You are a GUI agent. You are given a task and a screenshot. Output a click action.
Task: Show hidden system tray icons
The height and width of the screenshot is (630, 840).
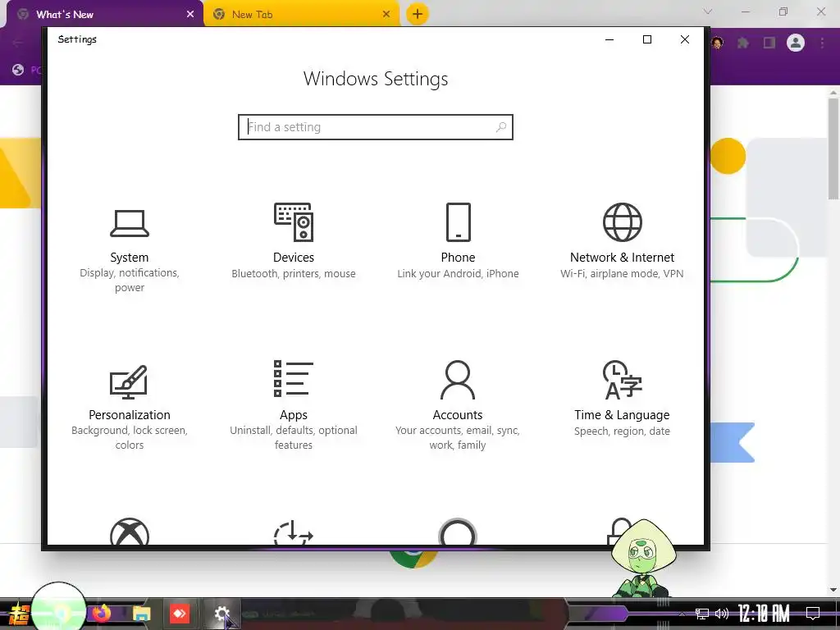coord(682,614)
